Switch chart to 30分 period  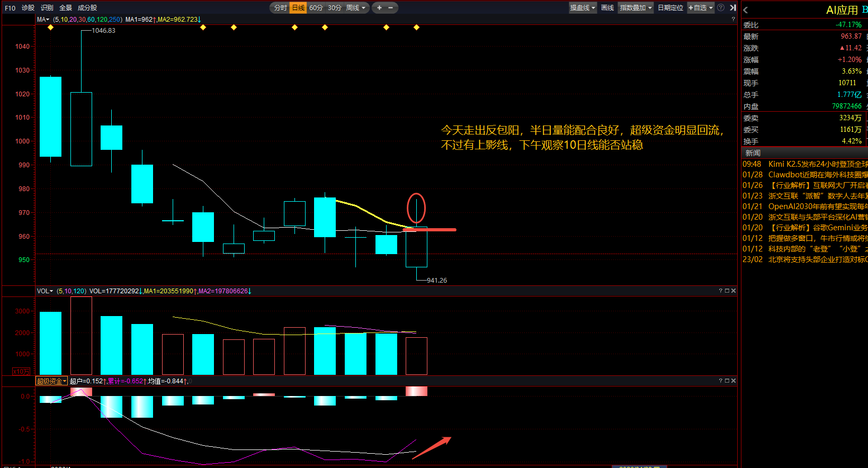point(334,8)
